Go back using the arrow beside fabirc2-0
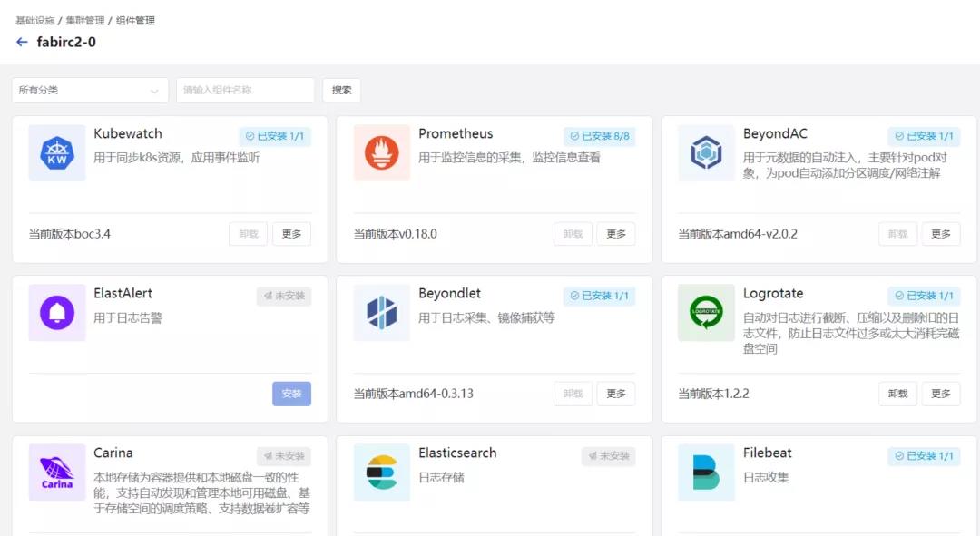 tap(22, 42)
